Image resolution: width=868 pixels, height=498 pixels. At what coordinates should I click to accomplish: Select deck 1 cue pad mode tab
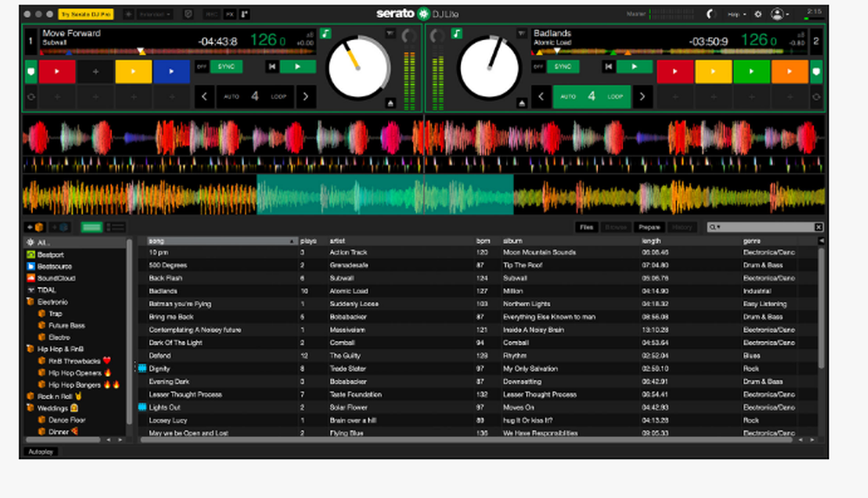pos(31,72)
